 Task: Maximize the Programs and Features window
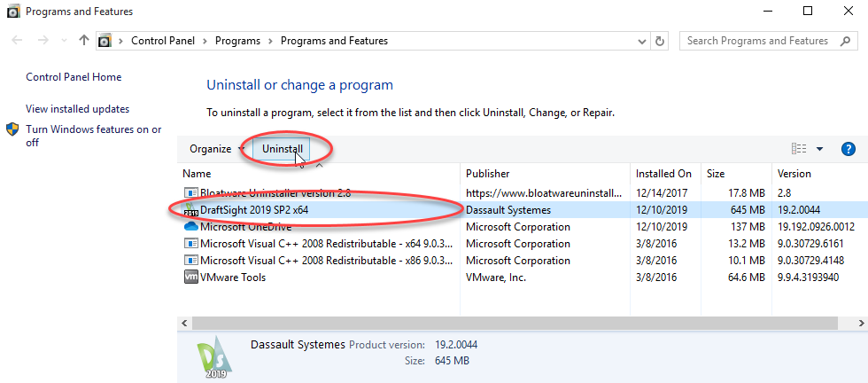[x=808, y=11]
